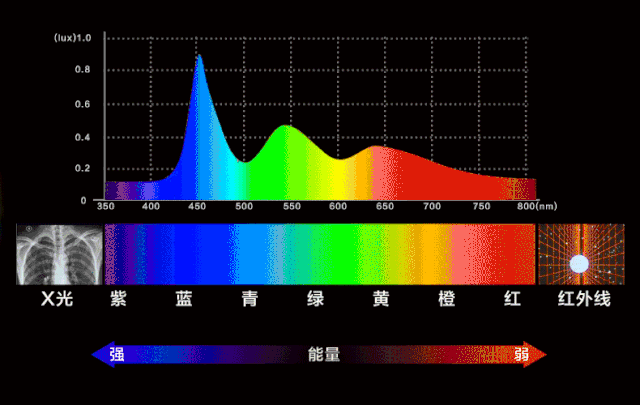The height and width of the screenshot is (405, 640).
Task: Click the 能量 label on the gradient arrow
Action: [x=324, y=354]
